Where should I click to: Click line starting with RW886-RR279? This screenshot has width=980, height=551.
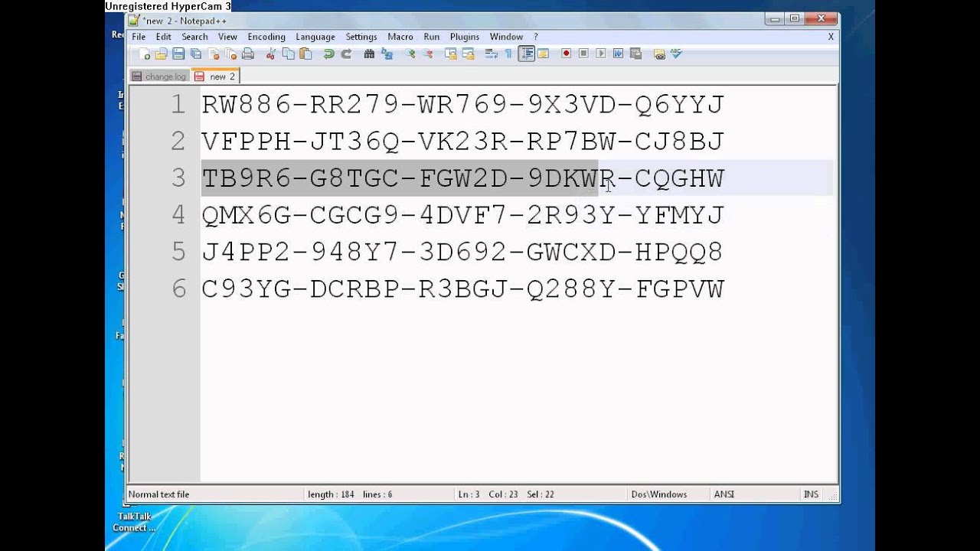coord(462,105)
